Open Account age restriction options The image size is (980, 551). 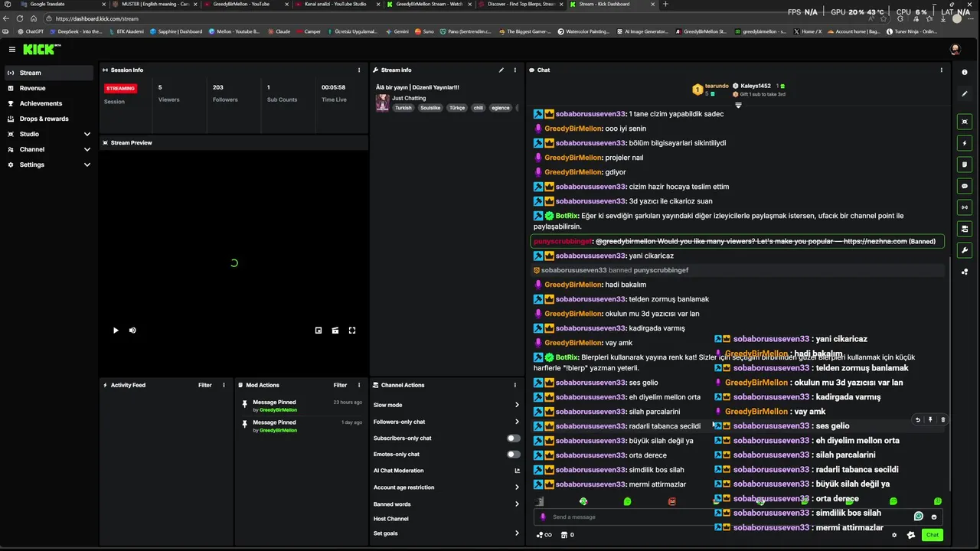click(x=446, y=487)
